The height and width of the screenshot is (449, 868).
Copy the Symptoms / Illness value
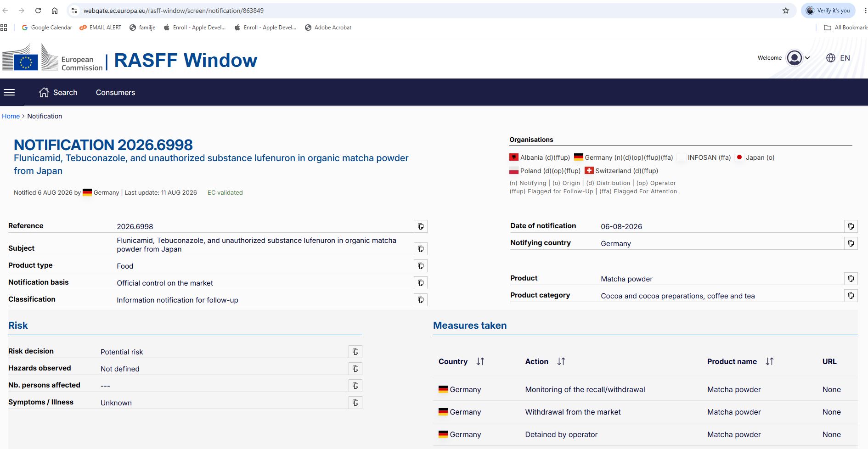(355, 403)
